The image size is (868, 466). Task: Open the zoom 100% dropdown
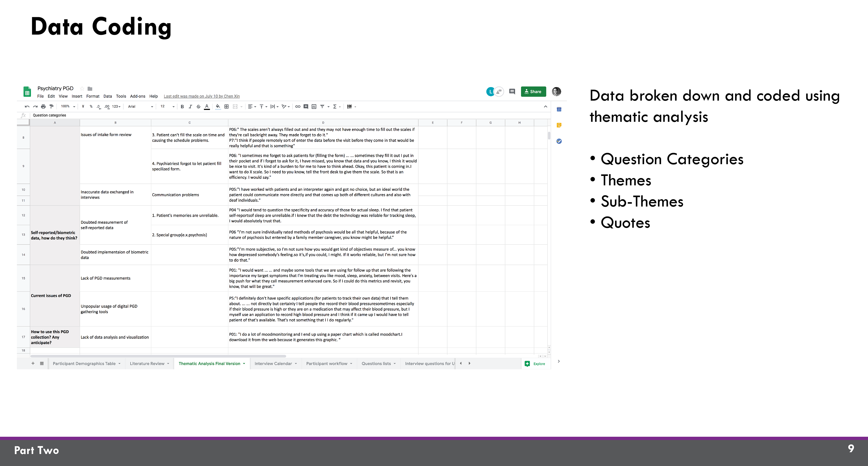click(x=68, y=107)
